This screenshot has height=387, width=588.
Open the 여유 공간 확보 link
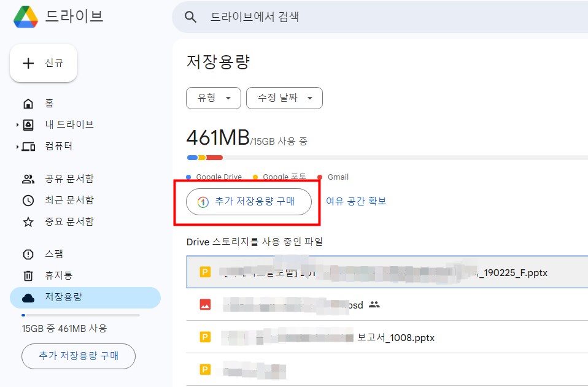click(357, 201)
